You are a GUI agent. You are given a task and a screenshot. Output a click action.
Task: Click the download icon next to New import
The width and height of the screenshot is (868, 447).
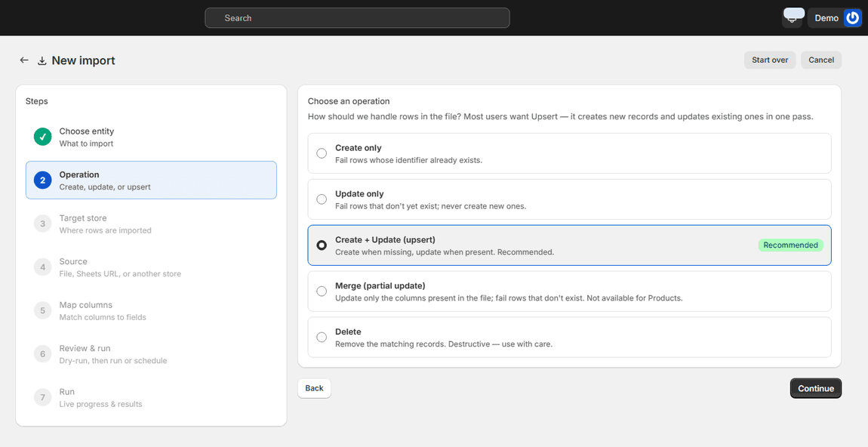42,61
